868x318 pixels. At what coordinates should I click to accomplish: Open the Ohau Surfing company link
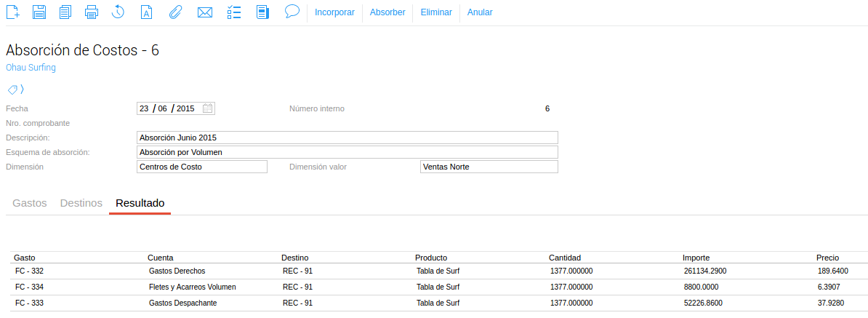tap(31, 68)
